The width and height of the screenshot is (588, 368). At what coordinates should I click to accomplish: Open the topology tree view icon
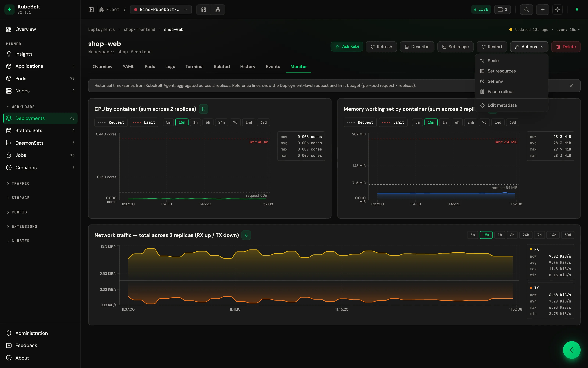[218, 10]
